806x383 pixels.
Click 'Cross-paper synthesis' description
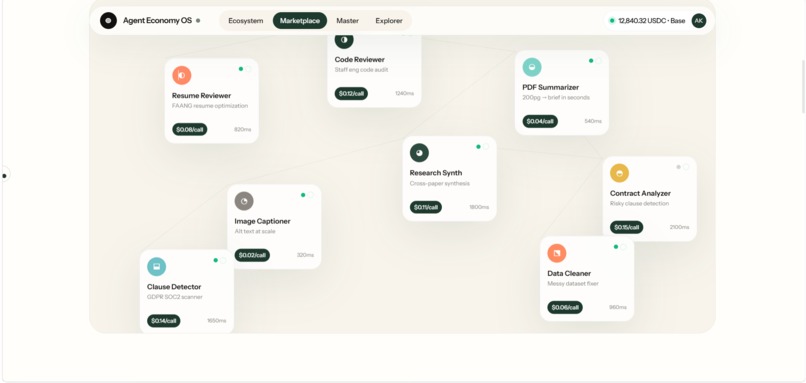[x=439, y=184]
